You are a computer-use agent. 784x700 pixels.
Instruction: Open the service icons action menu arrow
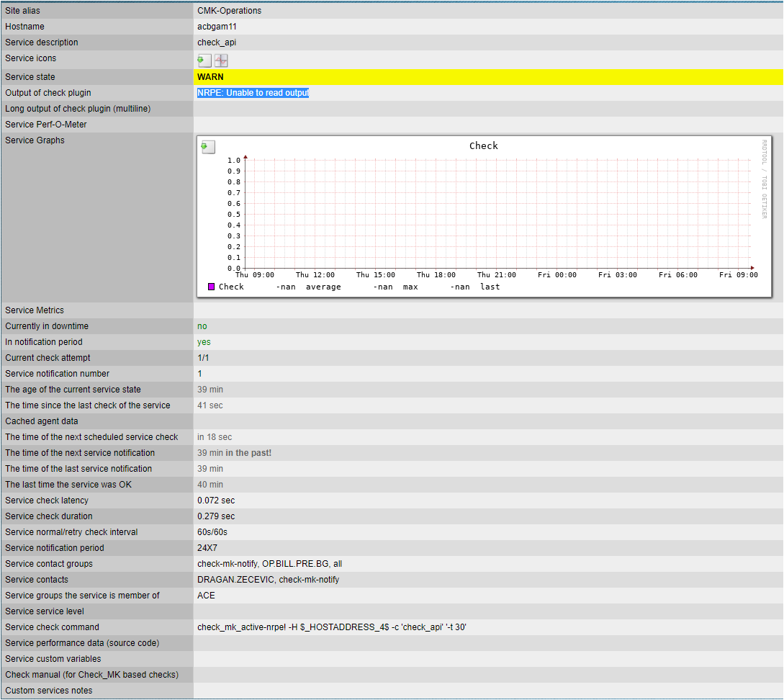204,60
